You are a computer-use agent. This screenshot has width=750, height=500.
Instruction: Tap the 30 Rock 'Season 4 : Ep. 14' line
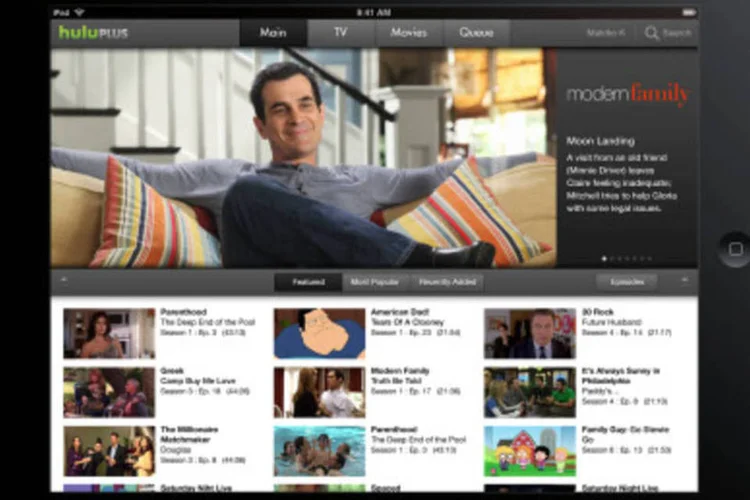click(627, 333)
